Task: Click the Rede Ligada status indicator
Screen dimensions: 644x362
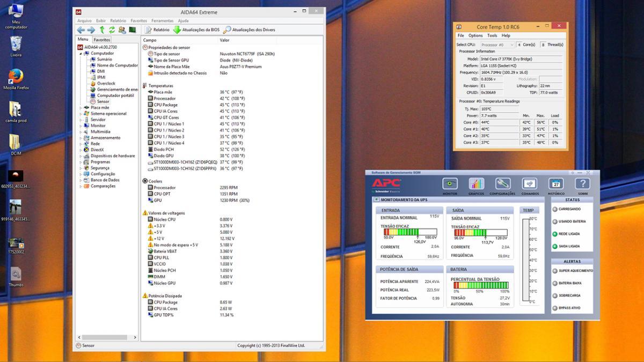Action: pos(555,234)
